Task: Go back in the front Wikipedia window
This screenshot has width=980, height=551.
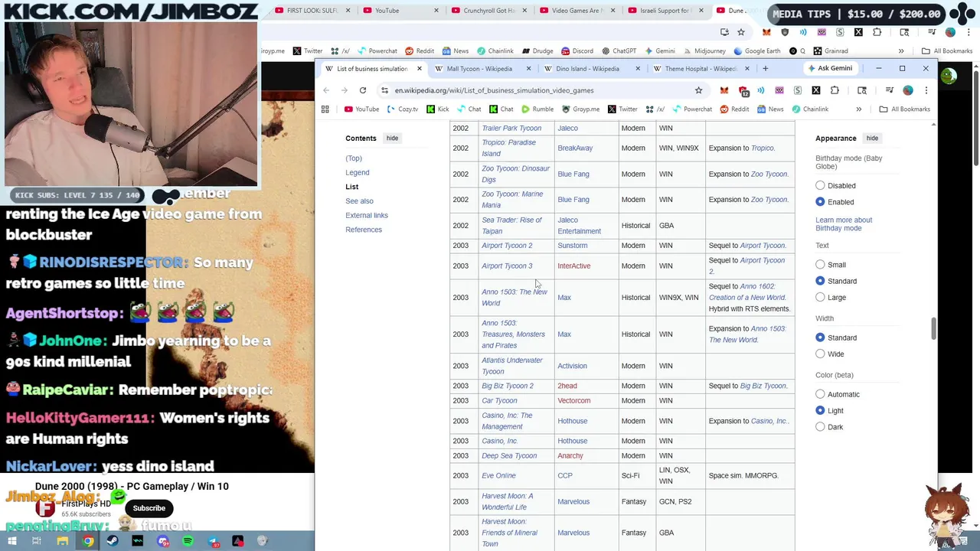Action: coord(326,90)
